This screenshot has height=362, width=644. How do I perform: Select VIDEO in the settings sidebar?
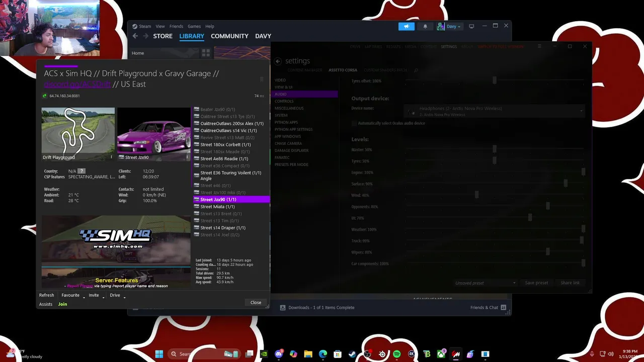click(280, 80)
